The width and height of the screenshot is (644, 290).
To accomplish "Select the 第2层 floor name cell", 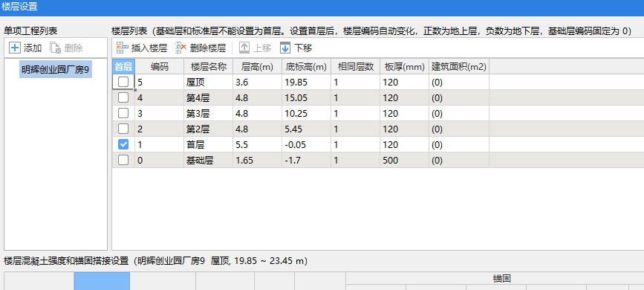I will (208, 129).
